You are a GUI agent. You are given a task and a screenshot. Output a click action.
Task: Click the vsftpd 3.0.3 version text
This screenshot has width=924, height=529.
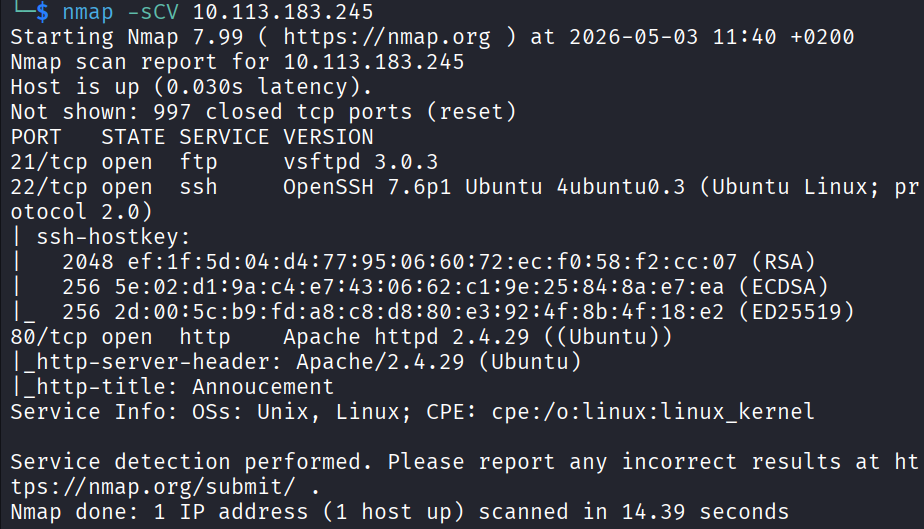pyautogui.click(x=360, y=162)
